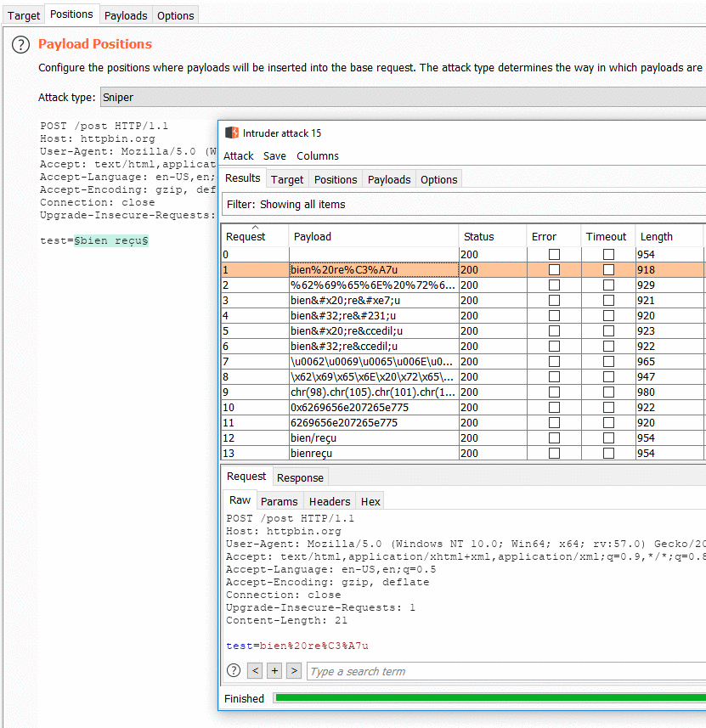The image size is (706, 728).
Task: Click the Burp Intruder icon in title bar
Action: 231,133
